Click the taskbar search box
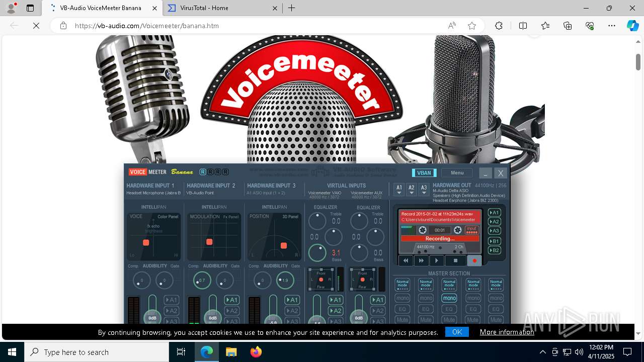 (x=97, y=352)
